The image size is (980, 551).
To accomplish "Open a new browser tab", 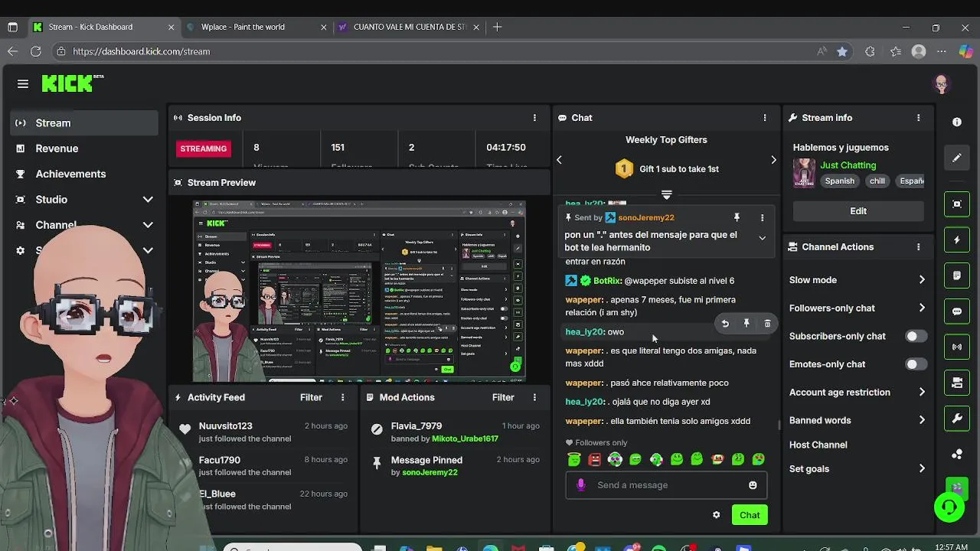I will [498, 27].
